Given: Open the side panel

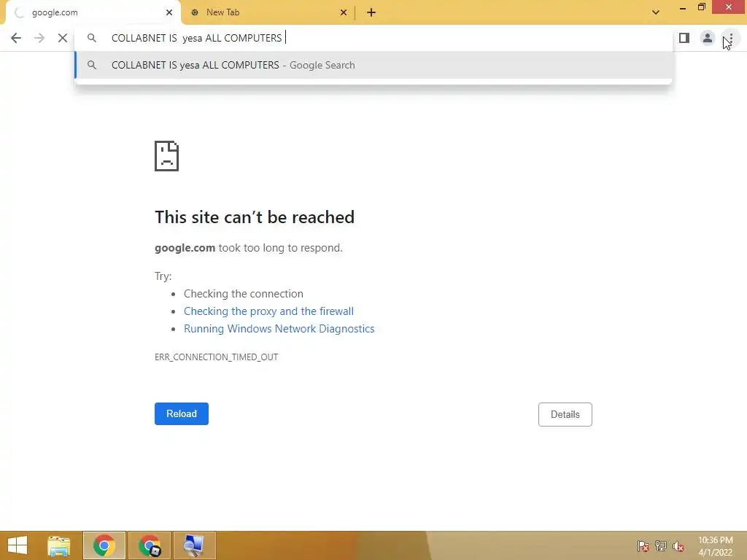Looking at the screenshot, I should 684,38.
